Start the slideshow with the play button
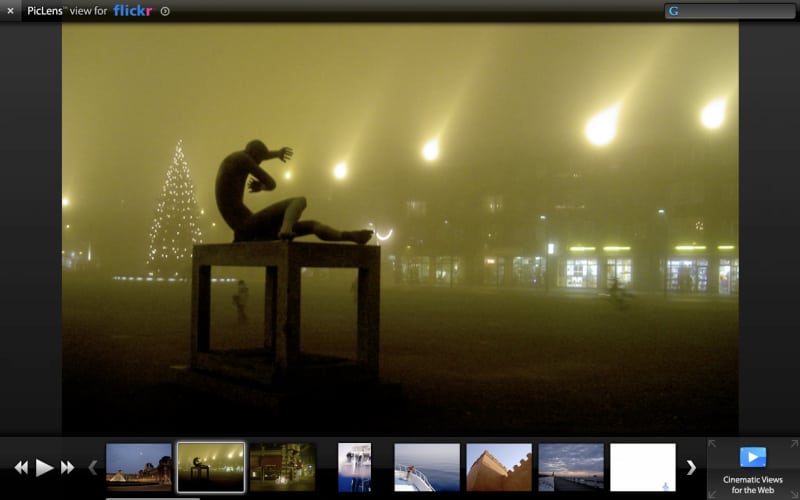This screenshot has height=500, width=800. click(x=44, y=467)
